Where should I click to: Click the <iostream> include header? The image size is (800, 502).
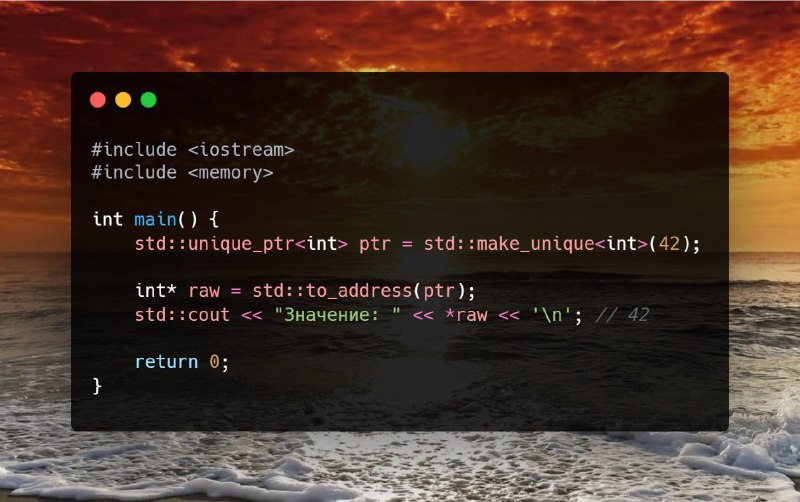241,150
